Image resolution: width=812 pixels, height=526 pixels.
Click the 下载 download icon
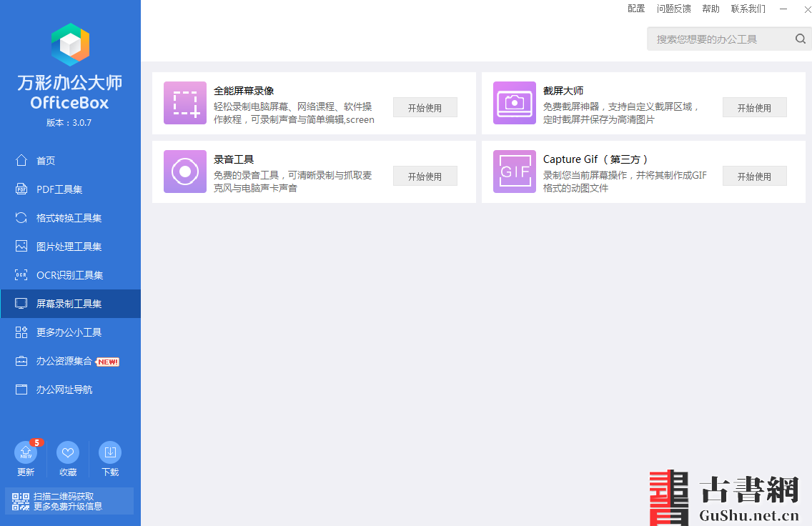(110, 452)
